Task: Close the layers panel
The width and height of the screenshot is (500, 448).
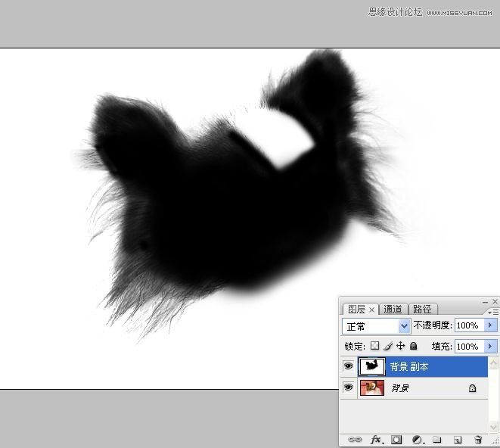Action: coord(495,301)
